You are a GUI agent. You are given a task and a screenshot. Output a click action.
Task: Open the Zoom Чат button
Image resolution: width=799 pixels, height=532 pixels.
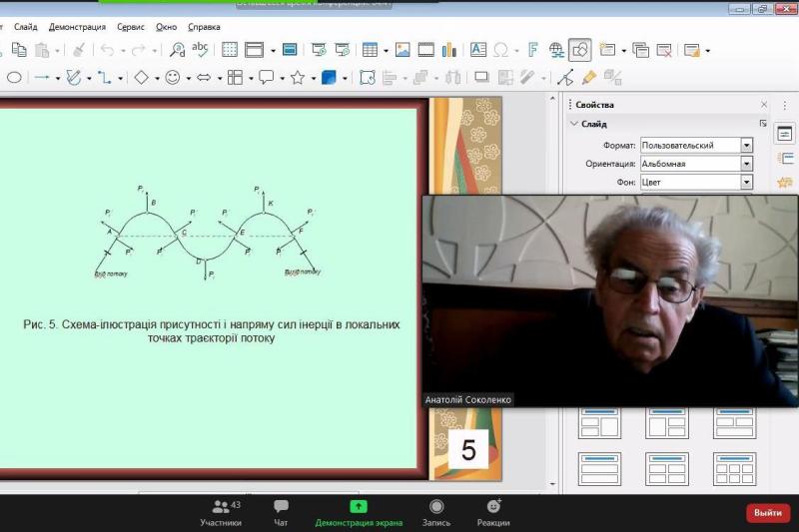(x=281, y=513)
